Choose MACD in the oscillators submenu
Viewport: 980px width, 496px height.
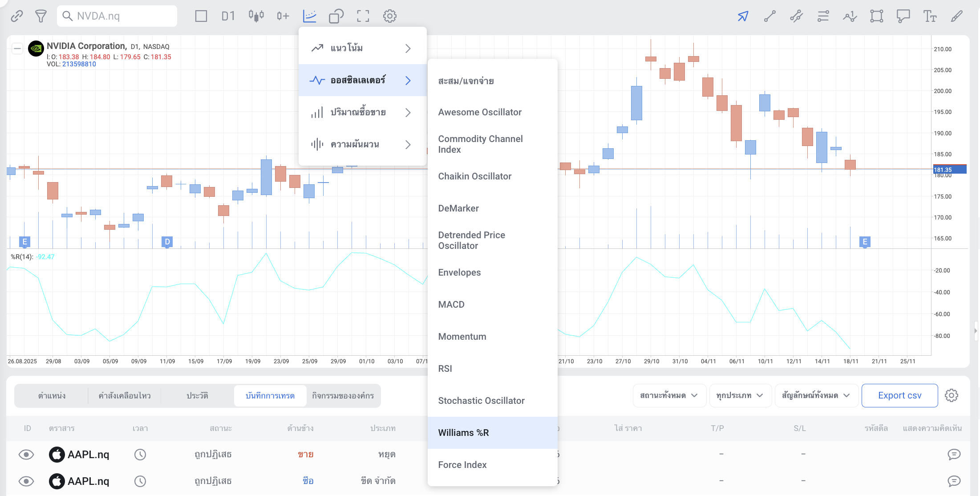coord(451,305)
